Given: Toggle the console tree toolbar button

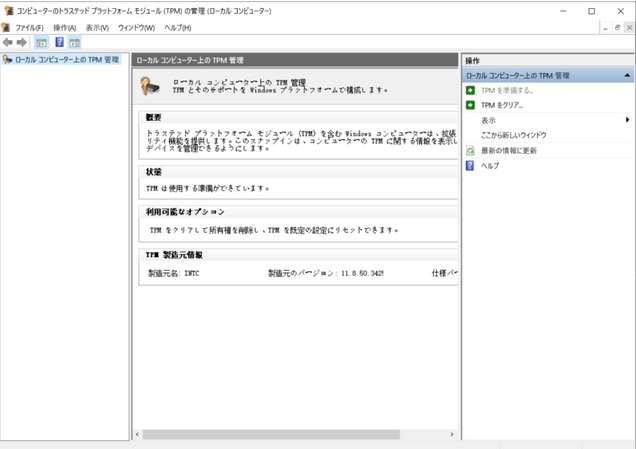Looking at the screenshot, I should pos(41,43).
